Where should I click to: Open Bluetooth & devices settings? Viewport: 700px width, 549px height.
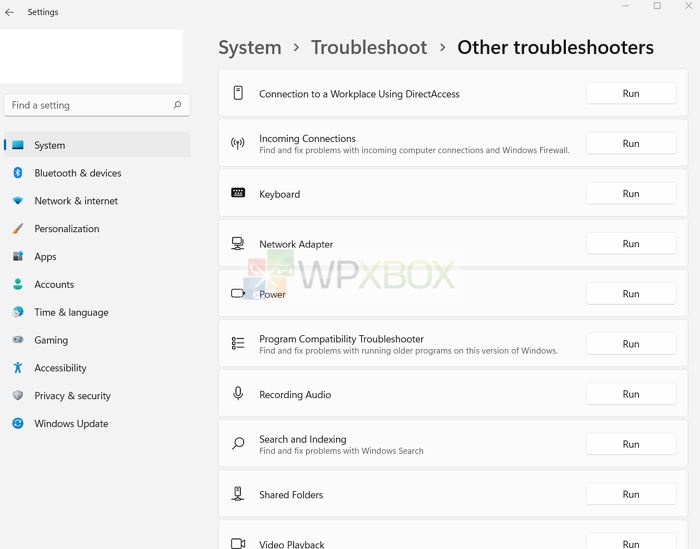(97, 173)
